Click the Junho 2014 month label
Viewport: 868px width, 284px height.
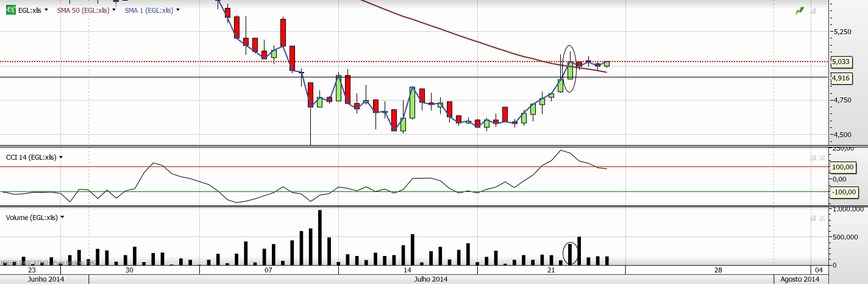click(x=46, y=279)
